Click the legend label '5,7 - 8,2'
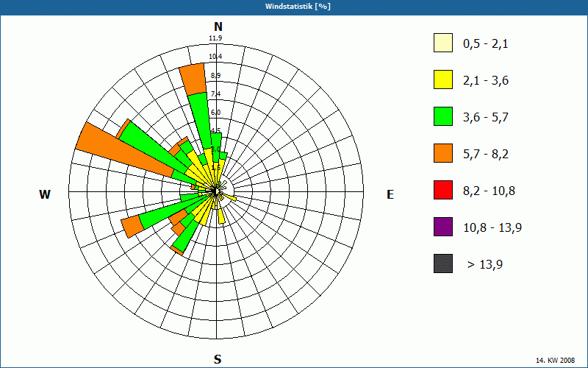This screenshot has height=368, width=588. click(x=486, y=155)
